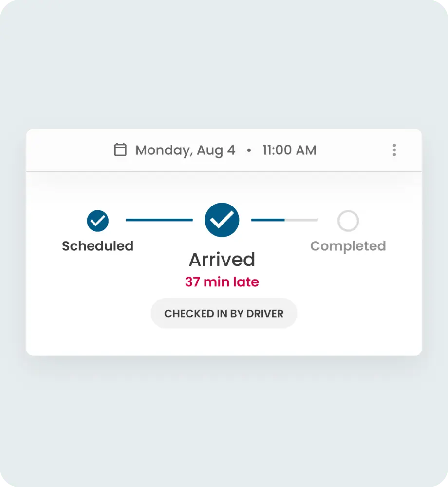Click the progress bar between Arrived and Completed
The width and height of the screenshot is (448, 487).
pyautogui.click(x=285, y=220)
